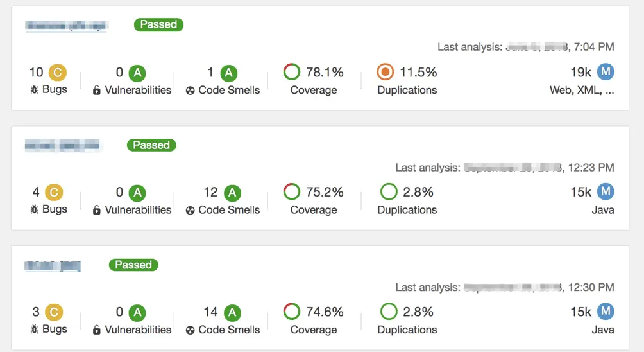Viewport: 644px width, 352px height.
Task: Click the 2.8% duplications circle in the second card
Action: click(x=389, y=192)
